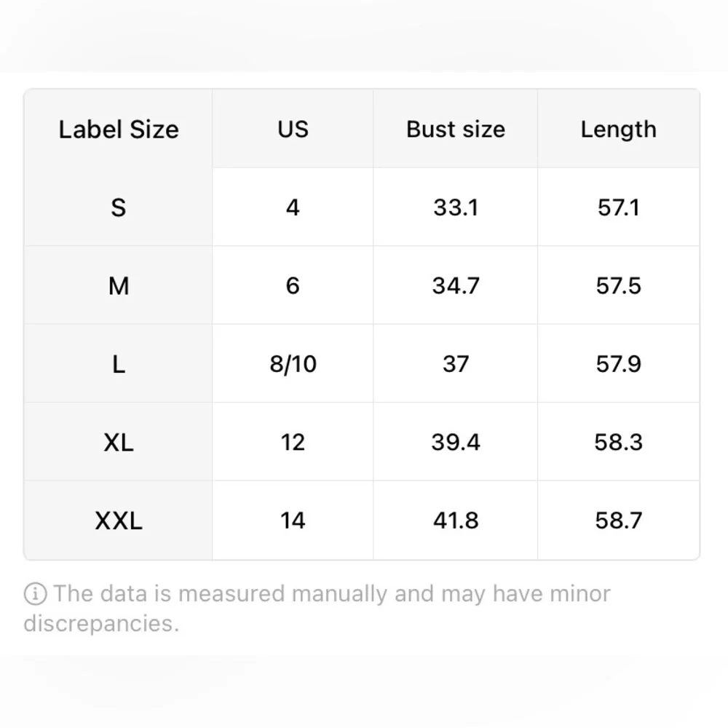Select the 41.8 bust size value
This screenshot has height=728, width=728.
point(456,521)
